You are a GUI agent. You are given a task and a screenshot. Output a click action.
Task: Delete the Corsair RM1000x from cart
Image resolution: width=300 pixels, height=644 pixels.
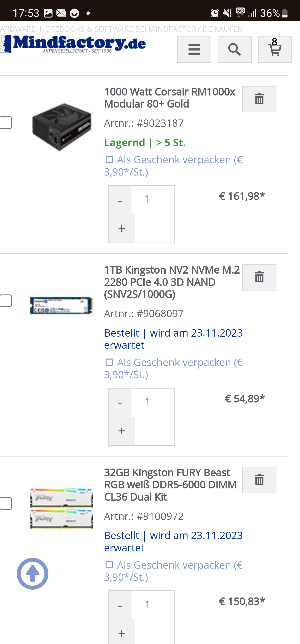pyautogui.click(x=259, y=99)
